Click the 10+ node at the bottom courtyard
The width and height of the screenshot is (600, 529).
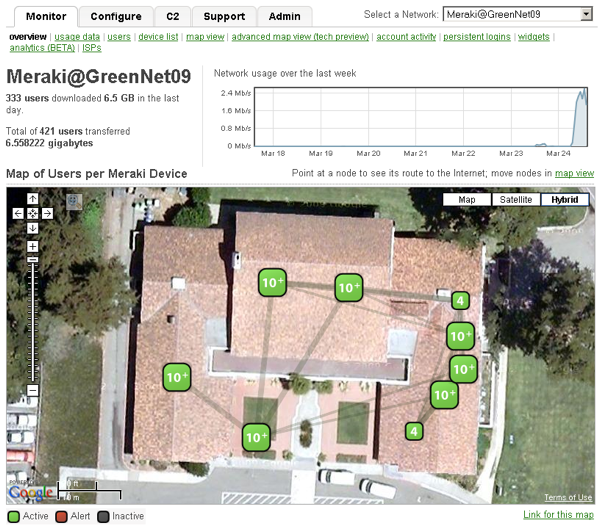point(256,437)
